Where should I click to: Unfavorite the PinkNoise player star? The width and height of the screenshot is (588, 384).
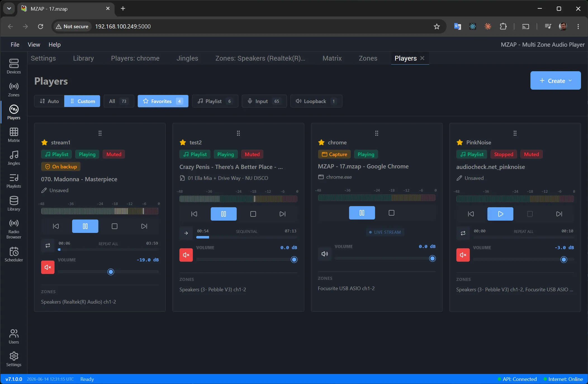click(x=460, y=142)
